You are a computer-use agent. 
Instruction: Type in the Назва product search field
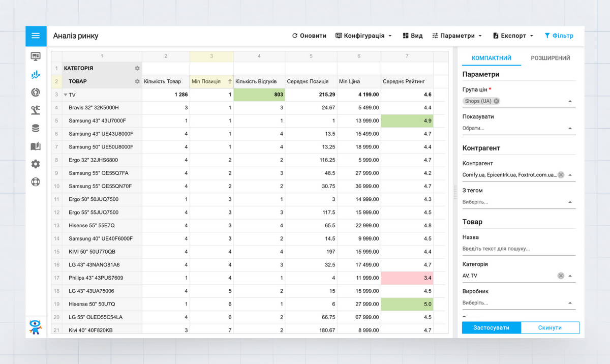pos(518,249)
